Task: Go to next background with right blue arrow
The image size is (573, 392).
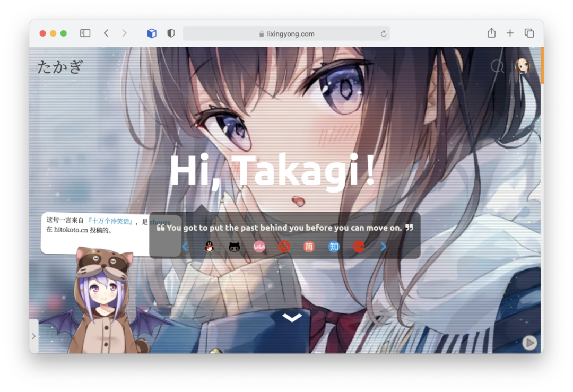Action: [x=384, y=247]
